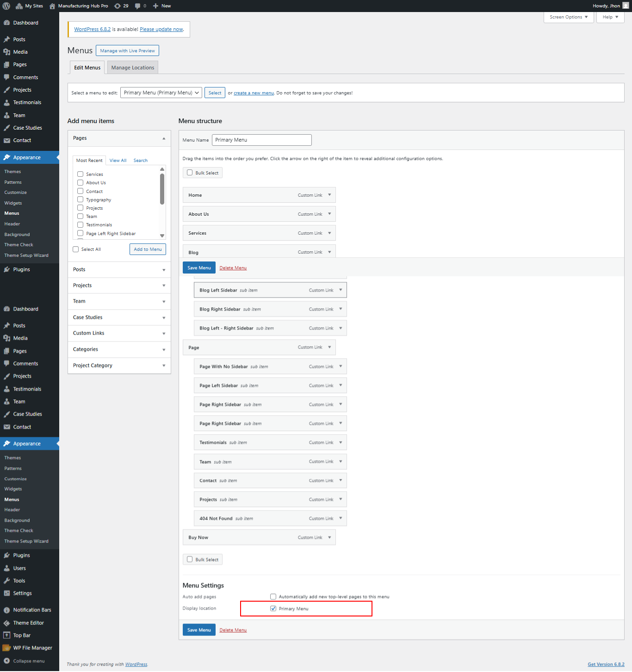
Task: Check the Contact page checkbox in Pages list
Action: (80, 191)
